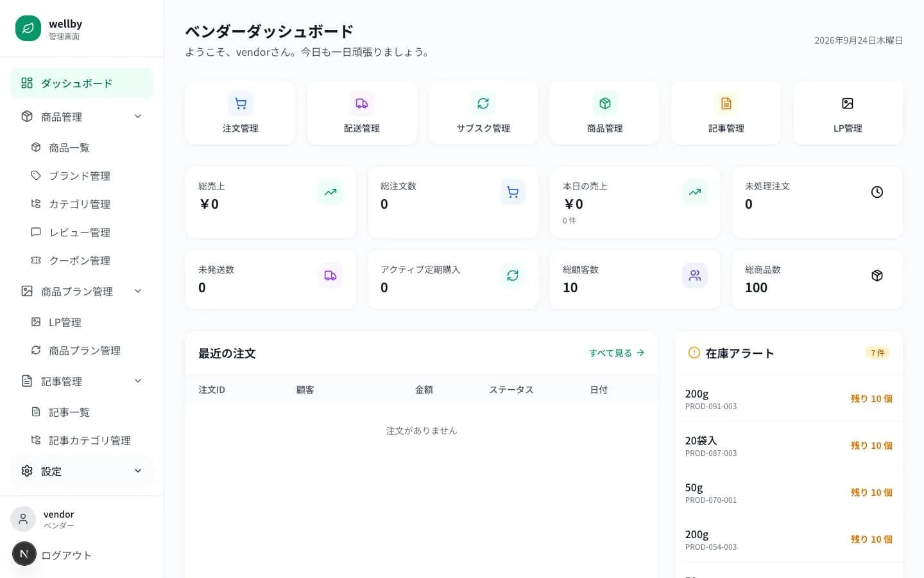
Task: Click the trend icon in 総売上 card
Action: click(x=330, y=192)
